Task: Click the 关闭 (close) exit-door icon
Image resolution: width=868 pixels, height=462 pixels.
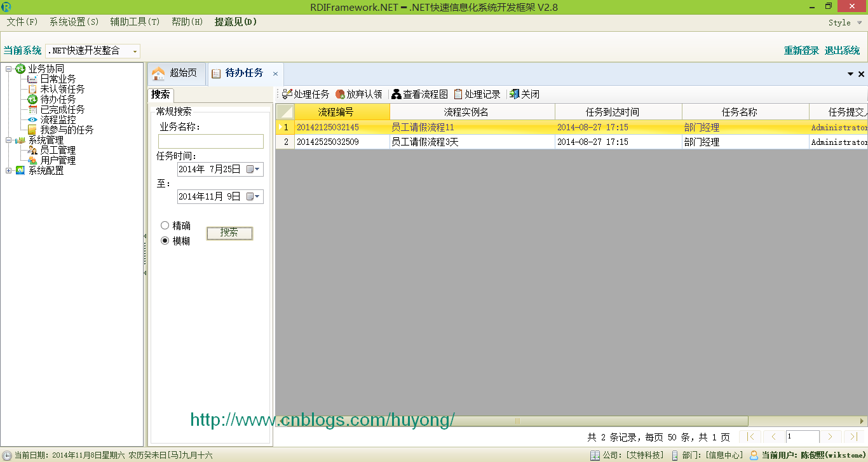Action: coord(515,94)
